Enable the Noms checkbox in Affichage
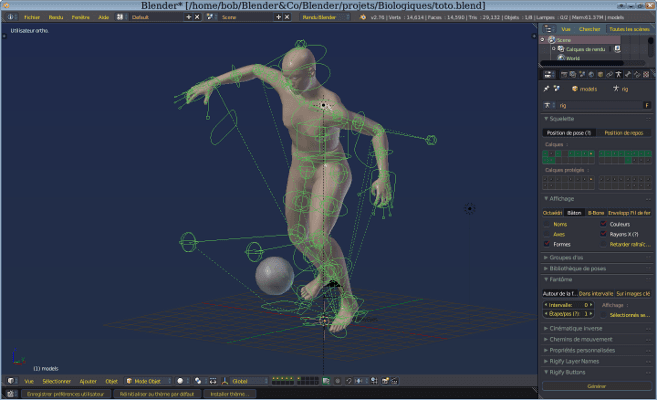Viewport: 657px width, 400px height. [x=546, y=224]
